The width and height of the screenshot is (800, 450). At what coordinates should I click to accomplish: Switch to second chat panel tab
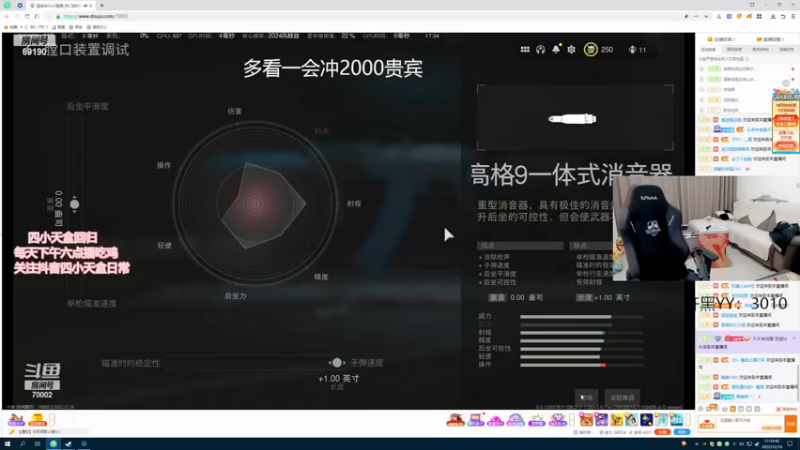coord(734,49)
